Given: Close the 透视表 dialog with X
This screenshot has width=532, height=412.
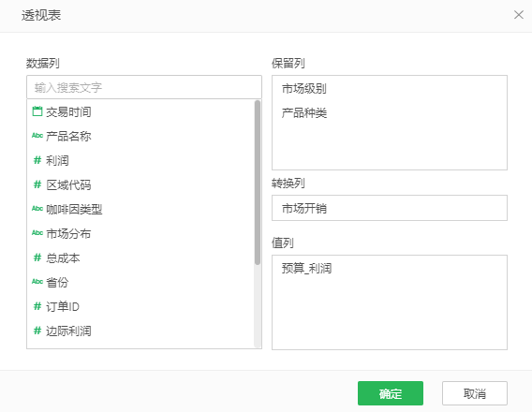Looking at the screenshot, I should [519, 15].
